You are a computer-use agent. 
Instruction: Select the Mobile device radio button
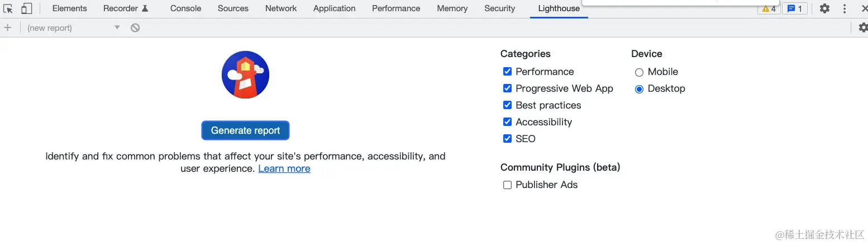[x=639, y=72]
